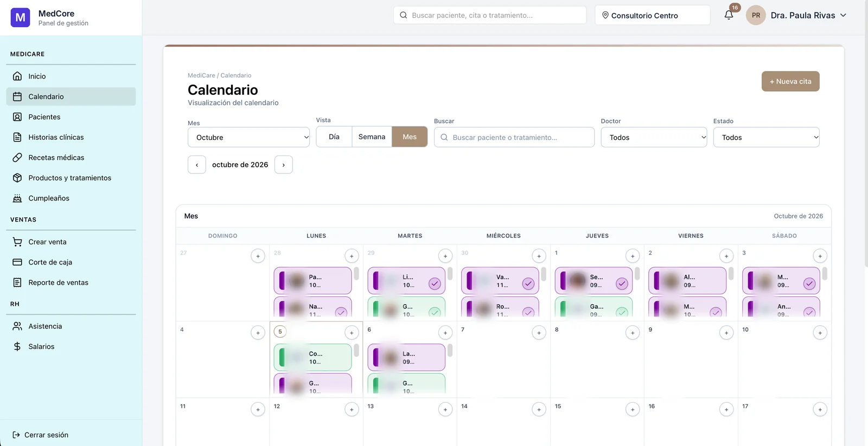Go to next month arrow
The height and width of the screenshot is (446, 868).
coord(284,165)
